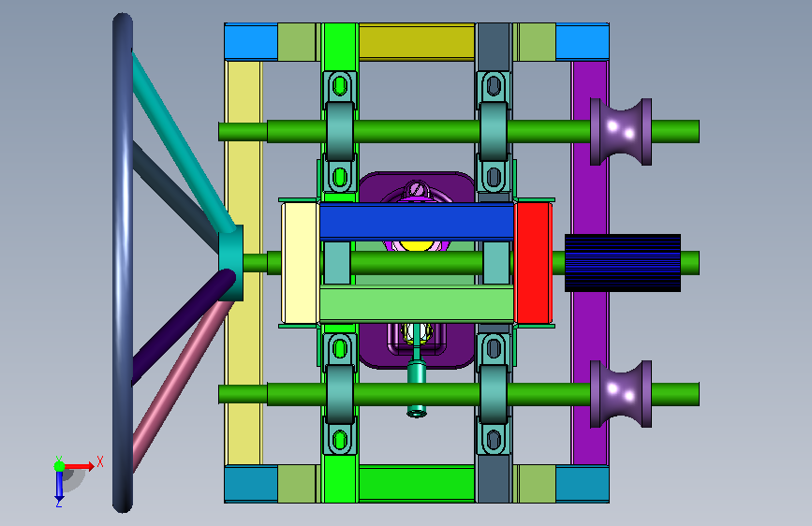Click the green Y axis dot of the triad
Screen dimensions: 812x526
coord(59,466)
